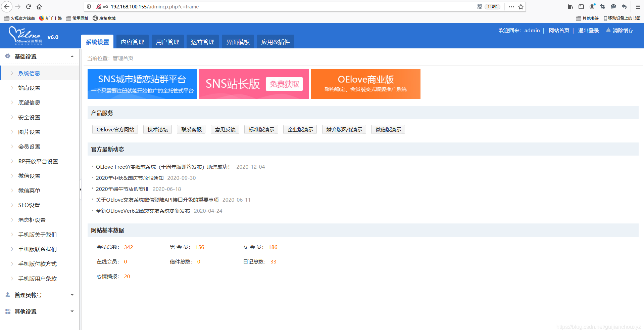
Task: Click 免费获取 on SNS站长版 banner
Action: click(x=284, y=84)
